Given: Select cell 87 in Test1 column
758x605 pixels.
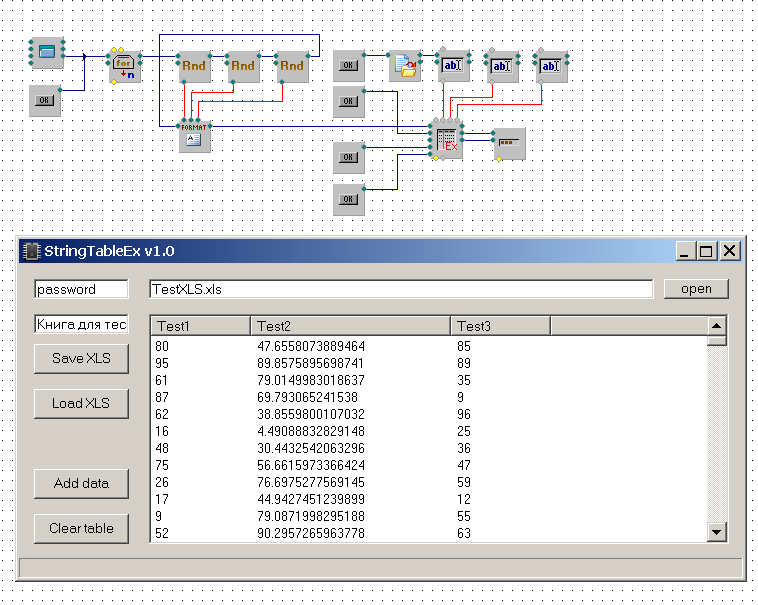Looking at the screenshot, I should point(162,397).
